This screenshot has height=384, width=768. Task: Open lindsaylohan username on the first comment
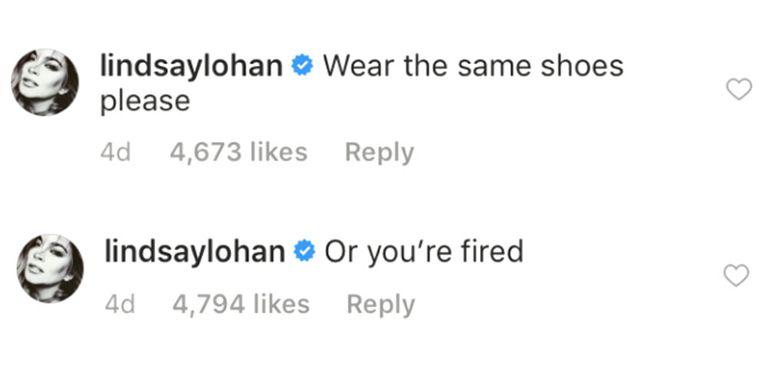(x=191, y=67)
